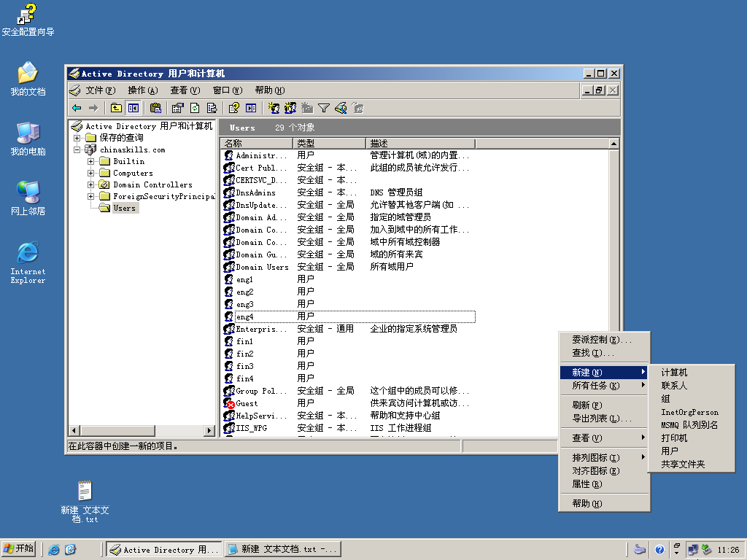
Task: Create a new group via toolbar icon
Action: point(290,108)
